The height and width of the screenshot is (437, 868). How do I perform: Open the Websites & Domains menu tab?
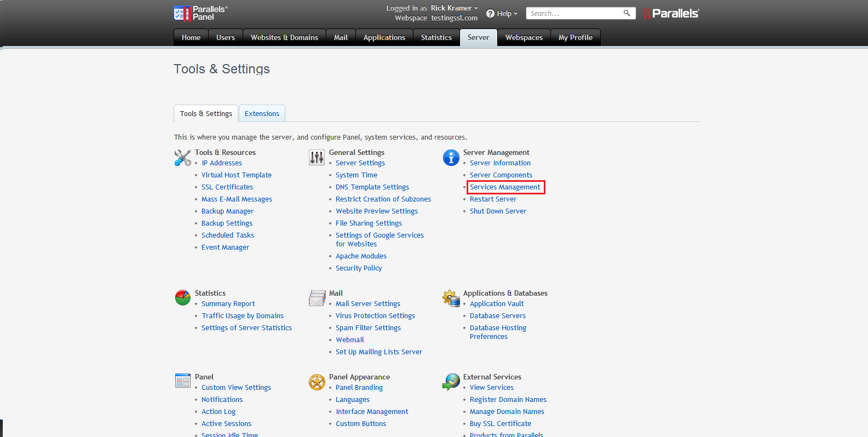pyautogui.click(x=284, y=38)
